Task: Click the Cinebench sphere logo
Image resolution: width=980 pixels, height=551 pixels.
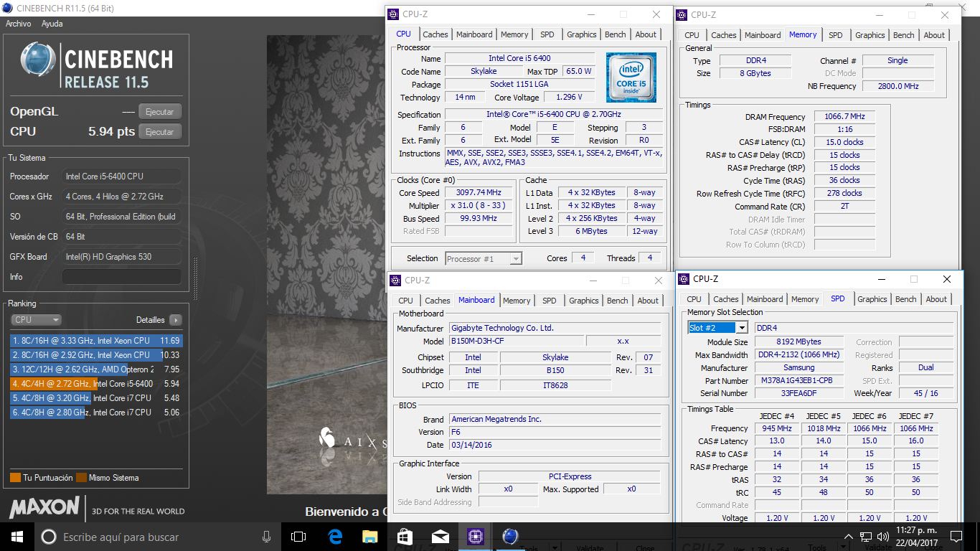Action: click(39, 60)
